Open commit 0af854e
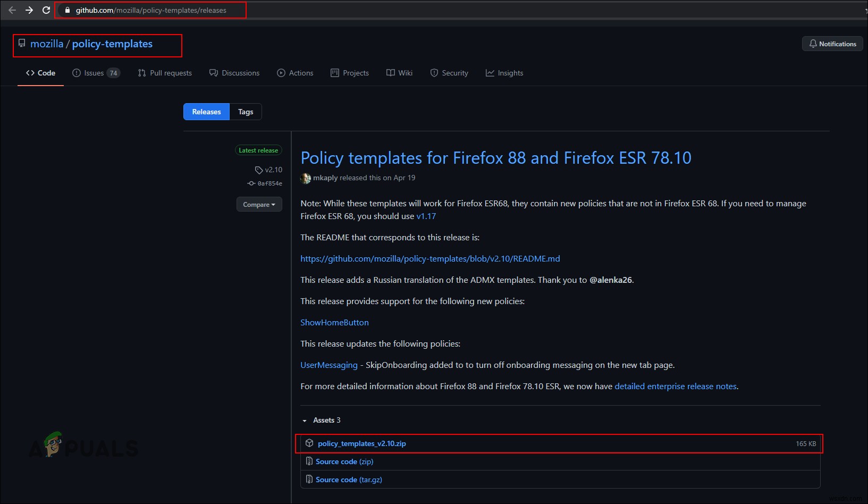This screenshot has width=868, height=504. click(270, 183)
